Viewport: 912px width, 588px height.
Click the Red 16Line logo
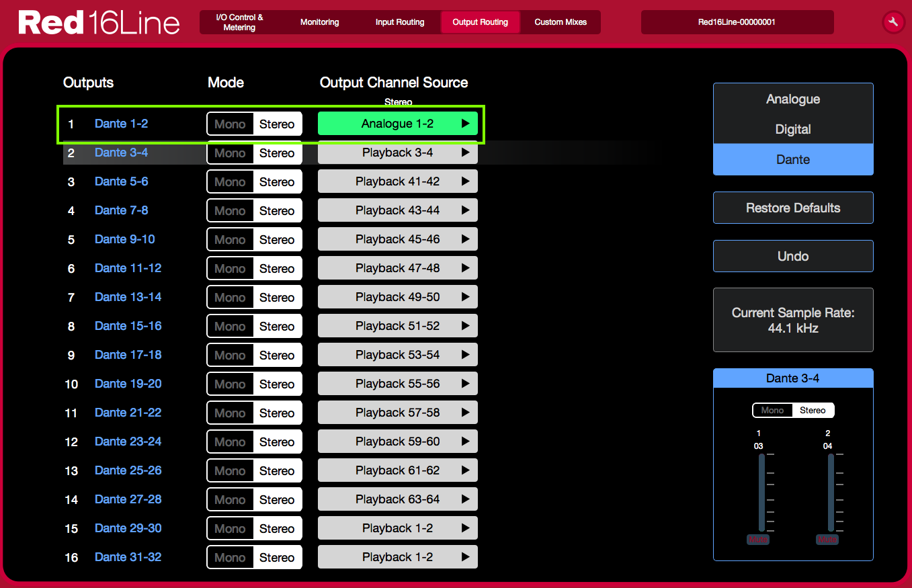pos(99,23)
